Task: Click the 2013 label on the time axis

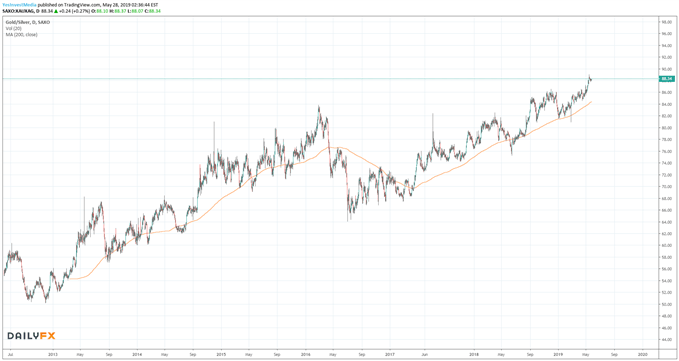Action: (53, 354)
